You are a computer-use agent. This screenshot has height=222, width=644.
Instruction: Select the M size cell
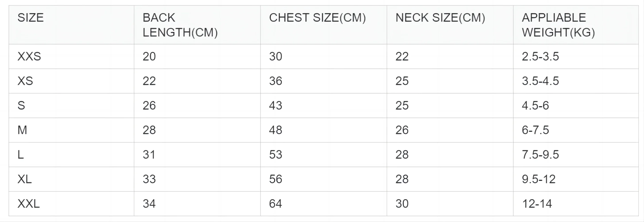coord(71,130)
